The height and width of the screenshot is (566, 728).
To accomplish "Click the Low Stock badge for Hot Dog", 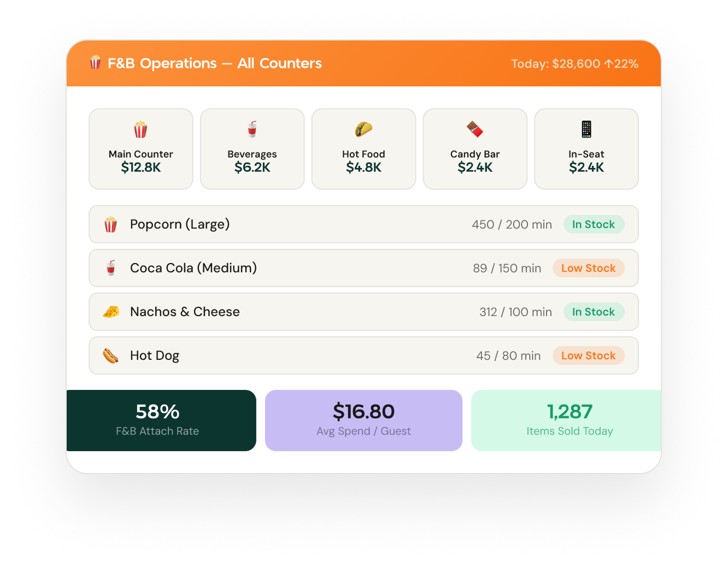I will pos(588,355).
